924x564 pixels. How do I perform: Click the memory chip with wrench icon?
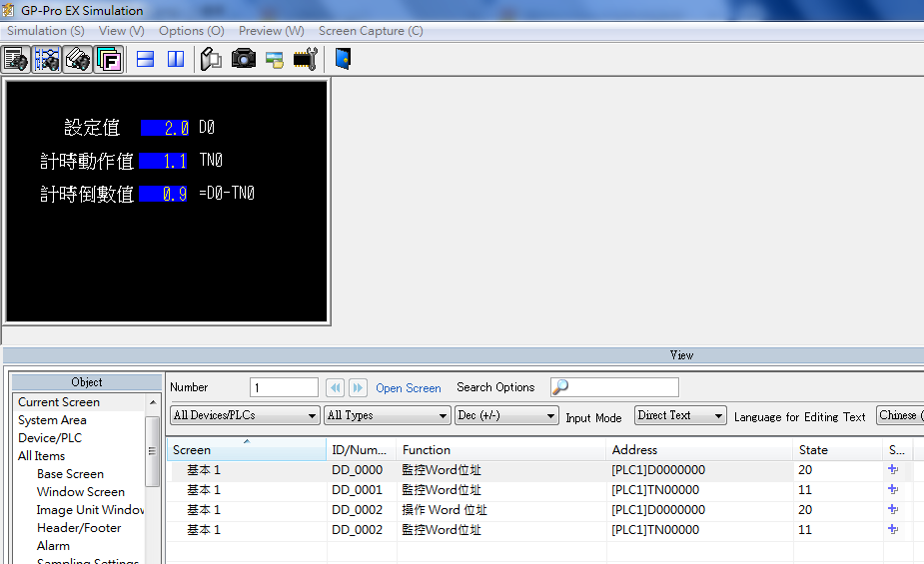tap(305, 59)
